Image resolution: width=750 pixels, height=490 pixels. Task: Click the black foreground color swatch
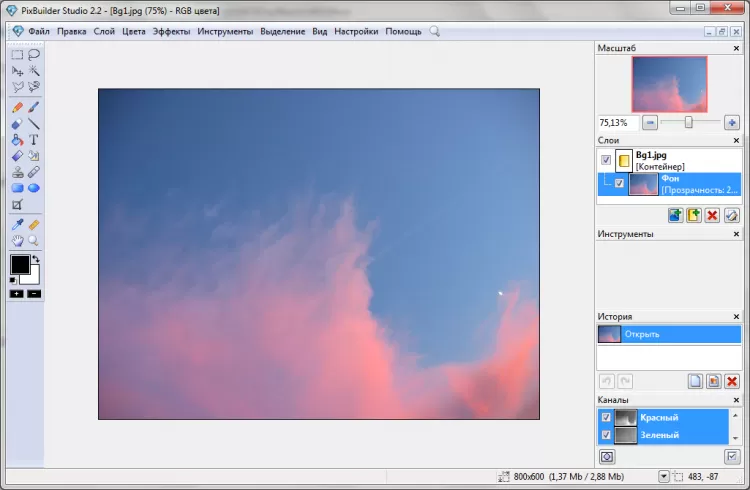click(x=19, y=265)
